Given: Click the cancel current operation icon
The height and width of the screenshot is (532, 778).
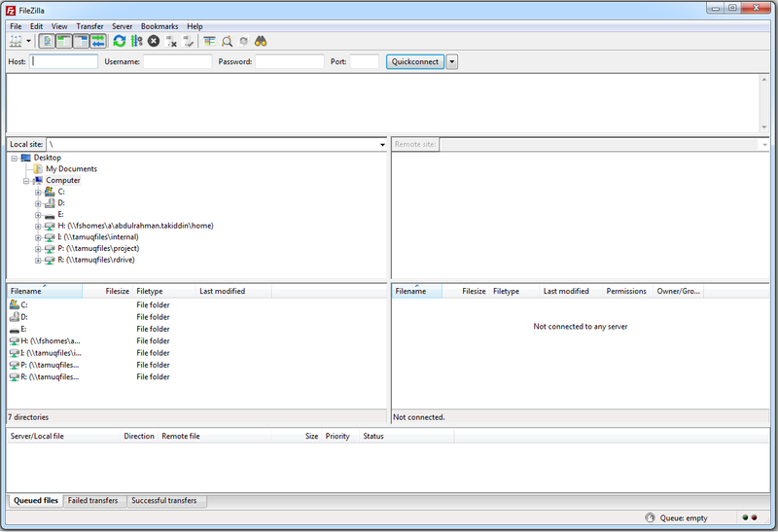Looking at the screenshot, I should tap(154, 42).
